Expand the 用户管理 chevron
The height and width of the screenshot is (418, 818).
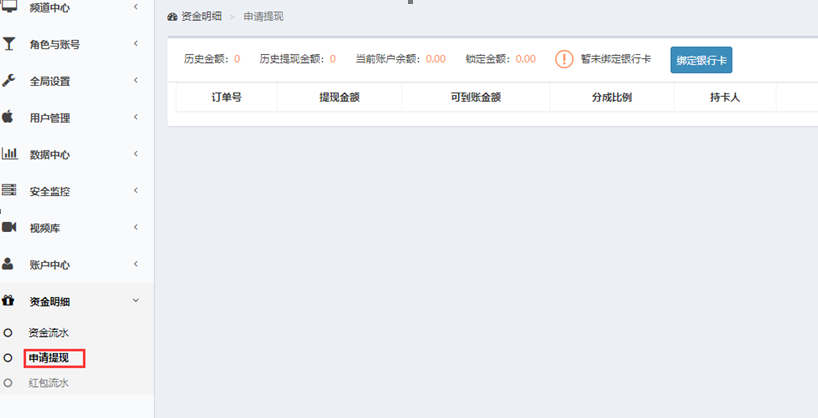click(x=136, y=117)
